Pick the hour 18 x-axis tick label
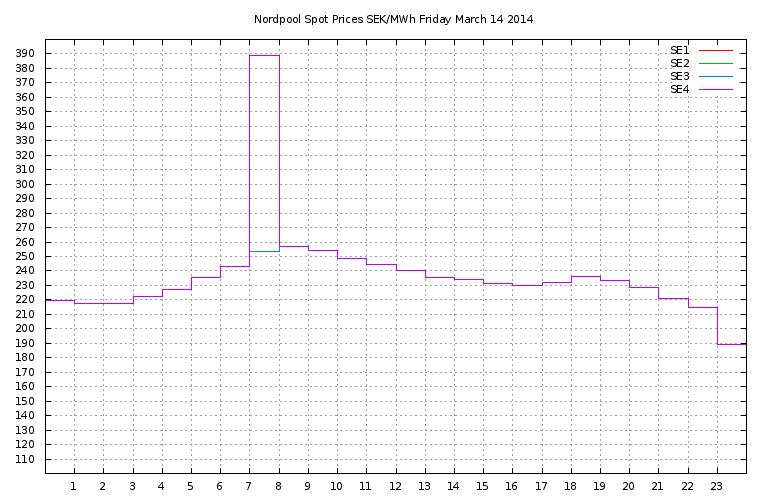768x500 pixels. (x=570, y=486)
